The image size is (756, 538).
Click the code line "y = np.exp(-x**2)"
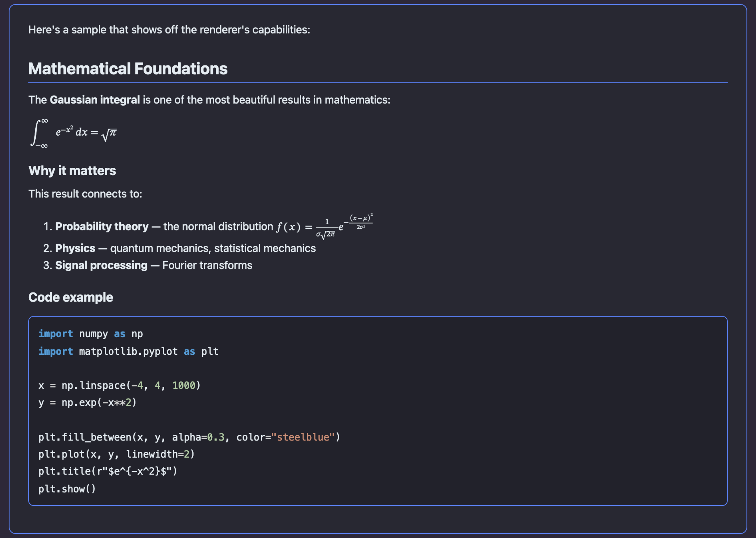click(87, 403)
